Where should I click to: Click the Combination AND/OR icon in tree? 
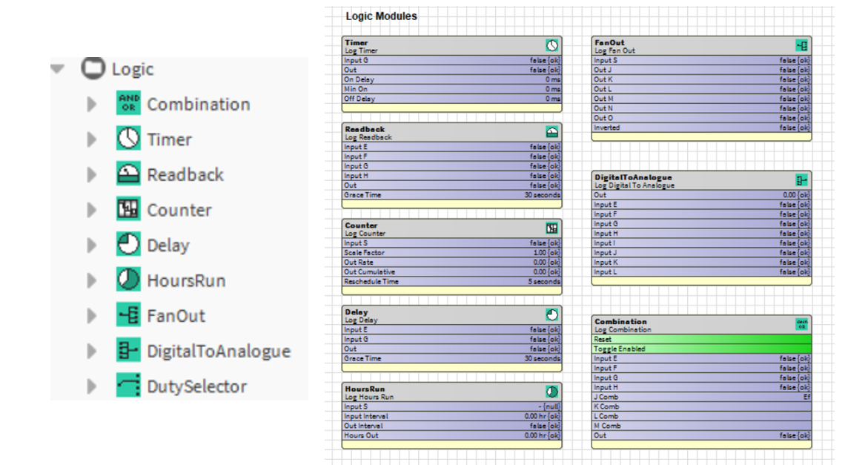(128, 104)
